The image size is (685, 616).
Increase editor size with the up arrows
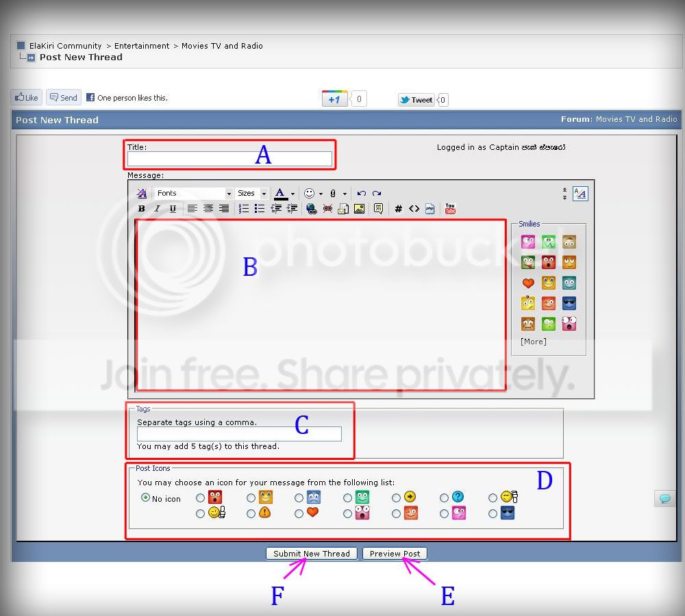point(564,190)
